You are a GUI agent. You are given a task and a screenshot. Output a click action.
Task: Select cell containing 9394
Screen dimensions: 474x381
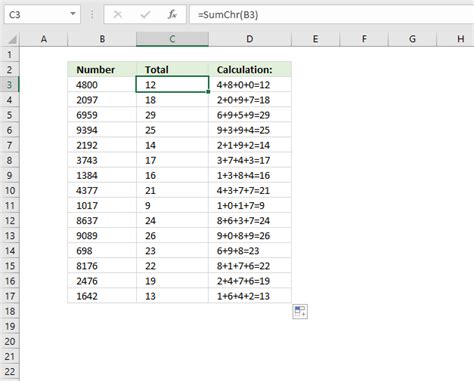click(102, 130)
